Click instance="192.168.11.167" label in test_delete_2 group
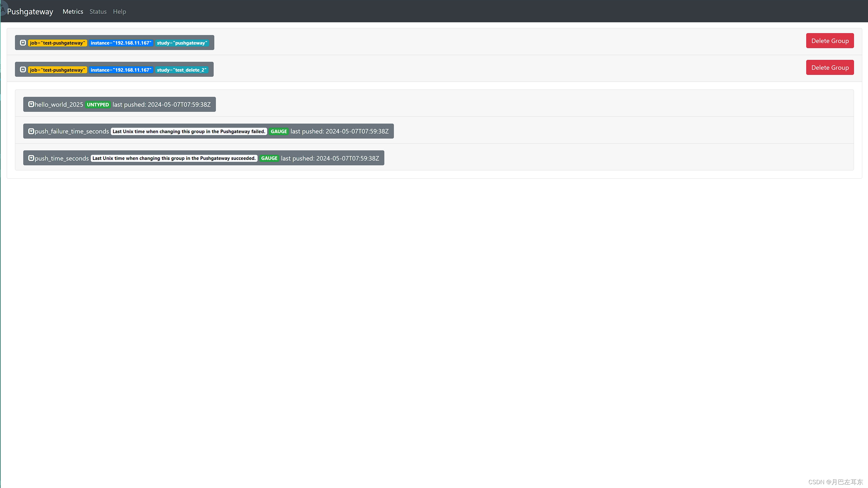The width and height of the screenshot is (868, 488). [x=121, y=70]
